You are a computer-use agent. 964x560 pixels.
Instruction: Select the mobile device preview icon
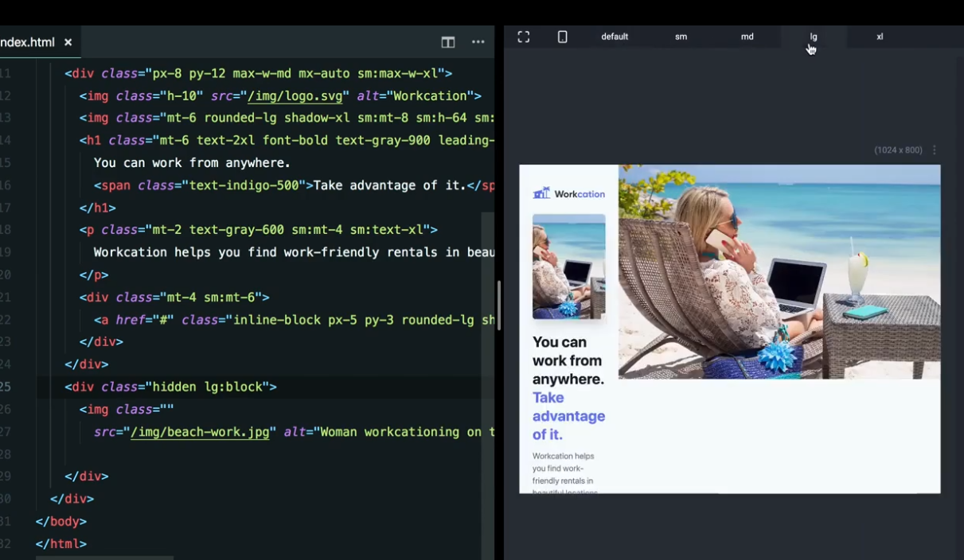562,37
